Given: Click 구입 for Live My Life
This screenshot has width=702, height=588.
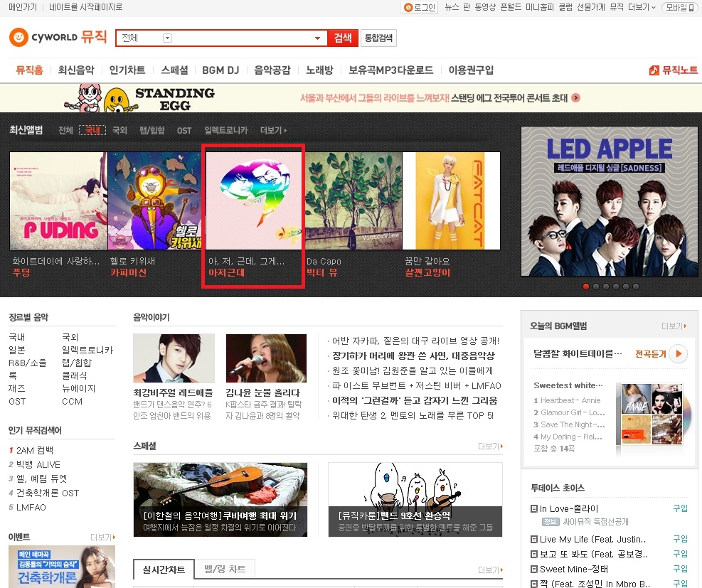Looking at the screenshot, I should click(680, 539).
